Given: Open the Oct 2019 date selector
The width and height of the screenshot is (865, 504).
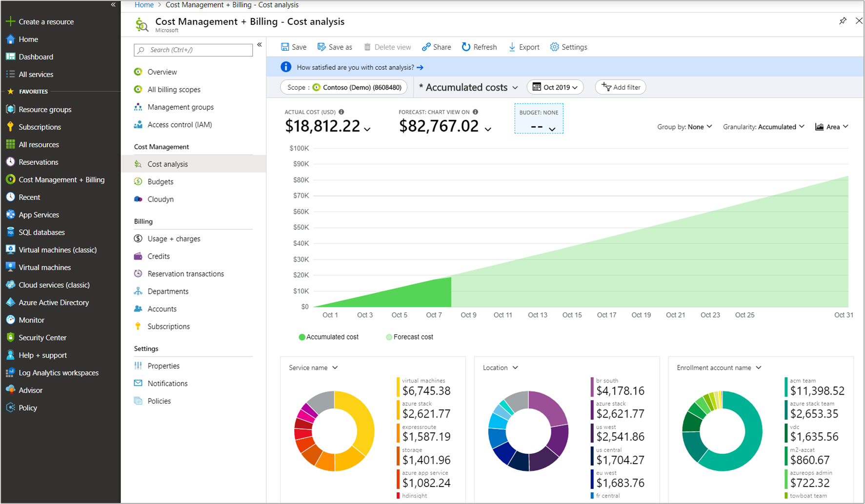Looking at the screenshot, I should coord(555,87).
